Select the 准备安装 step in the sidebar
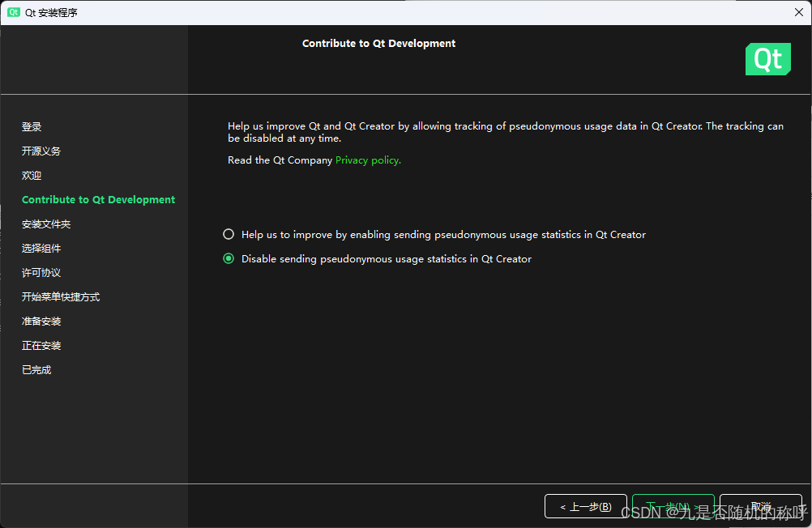The width and height of the screenshot is (812, 528). 41,321
